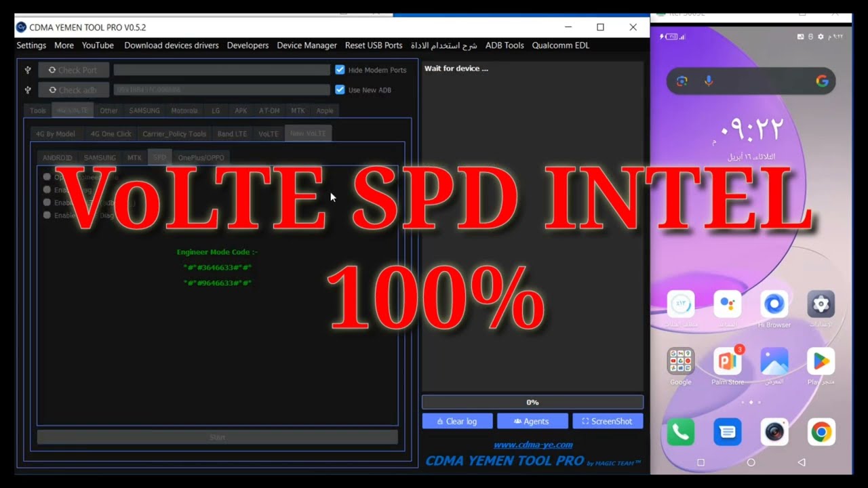The image size is (868, 488).
Task: Click the Check Port button
Action: [x=73, y=70]
